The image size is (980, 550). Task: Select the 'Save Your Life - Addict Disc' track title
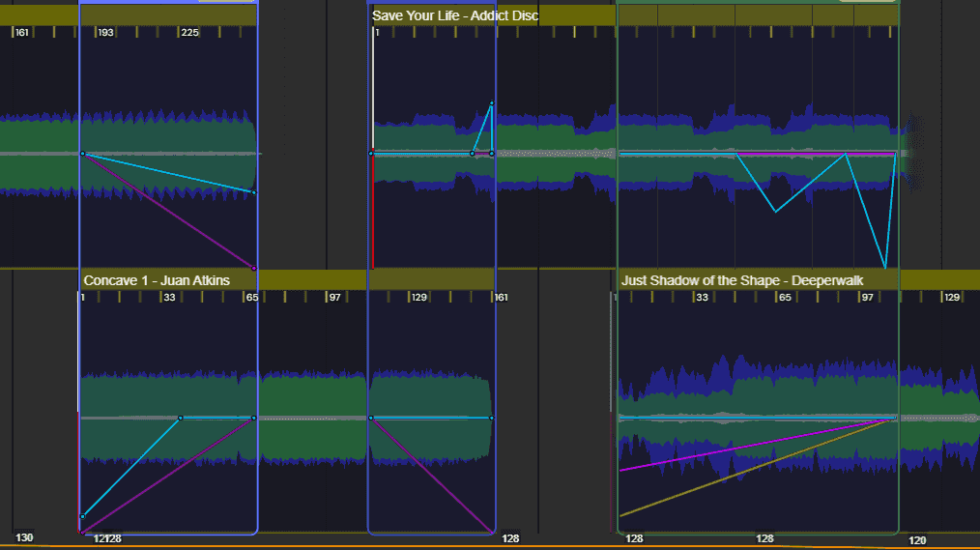(x=454, y=15)
